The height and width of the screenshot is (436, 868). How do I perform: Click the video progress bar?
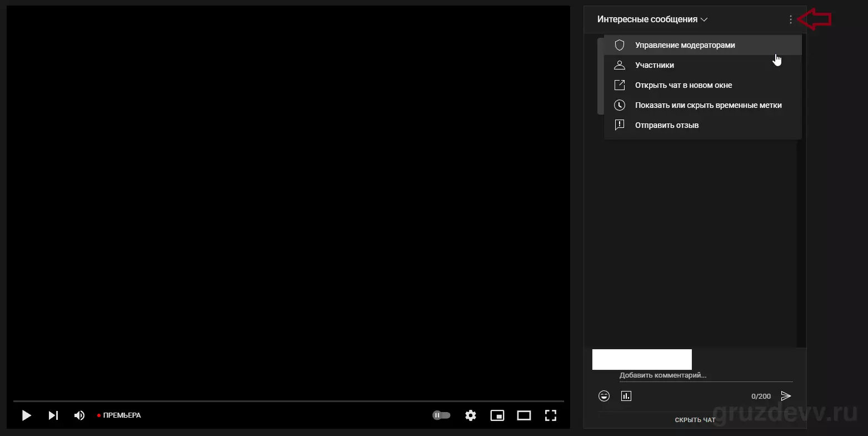coord(288,401)
